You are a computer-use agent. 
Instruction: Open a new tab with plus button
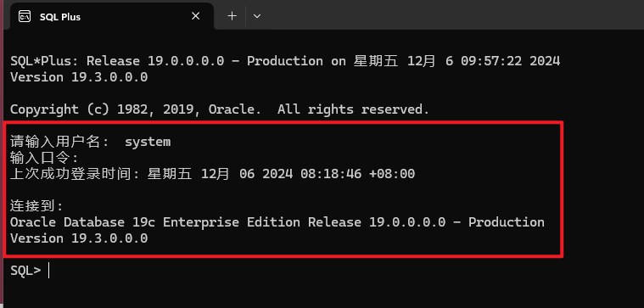click(x=232, y=16)
